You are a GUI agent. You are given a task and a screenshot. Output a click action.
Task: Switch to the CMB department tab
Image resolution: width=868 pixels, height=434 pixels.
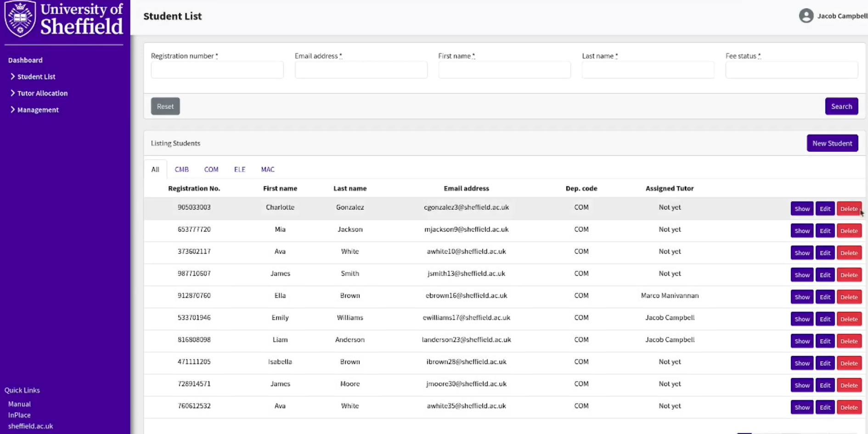[181, 169]
